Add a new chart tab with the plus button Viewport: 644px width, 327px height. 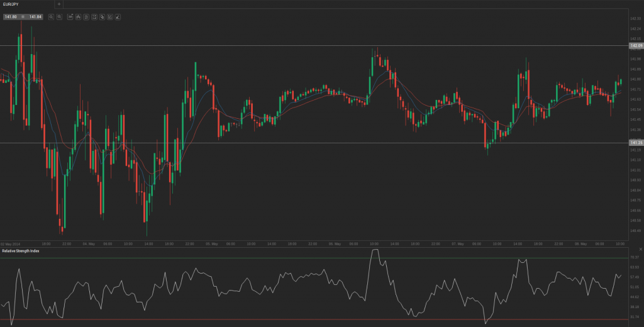[x=58, y=4]
